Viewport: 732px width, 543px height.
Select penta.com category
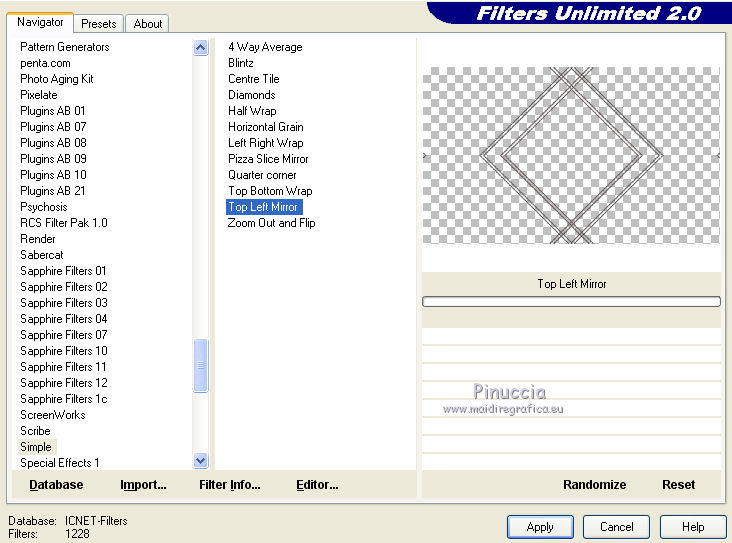click(45, 63)
